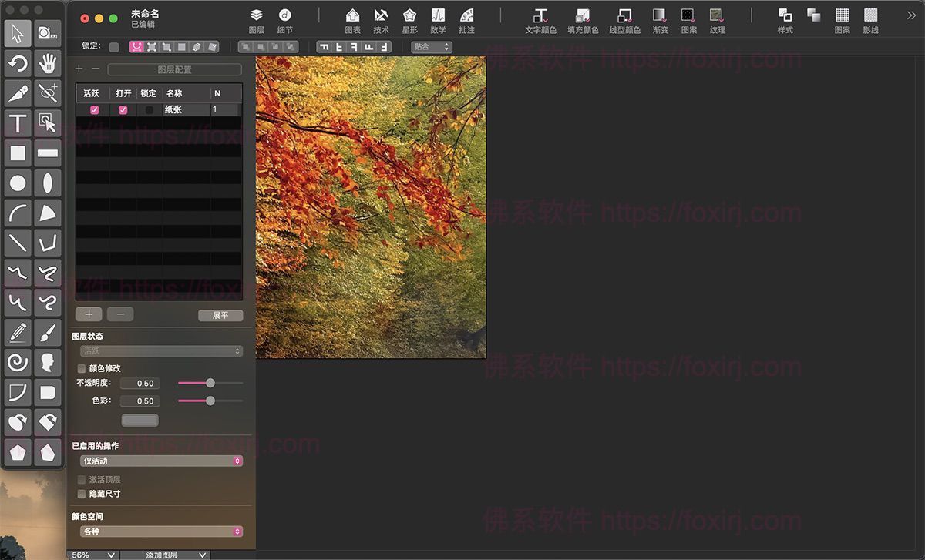Click the plus add layer button
The image size is (925, 560).
(89, 314)
